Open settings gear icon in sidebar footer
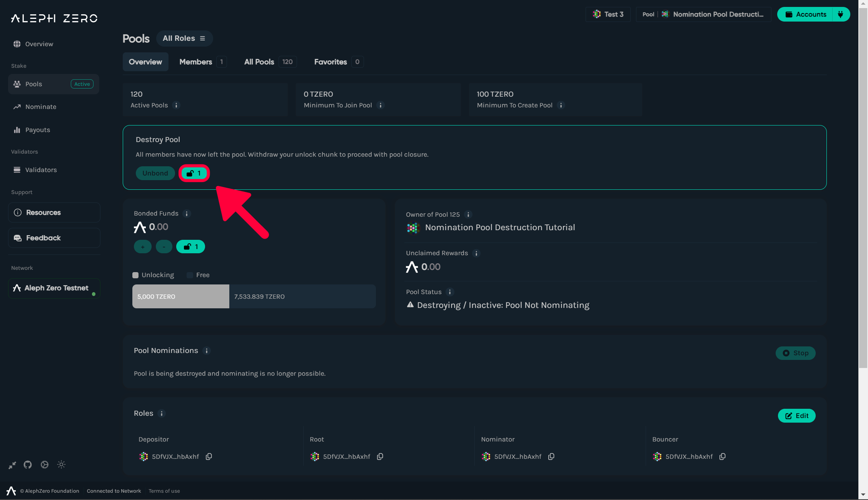This screenshot has width=868, height=500. point(45,465)
